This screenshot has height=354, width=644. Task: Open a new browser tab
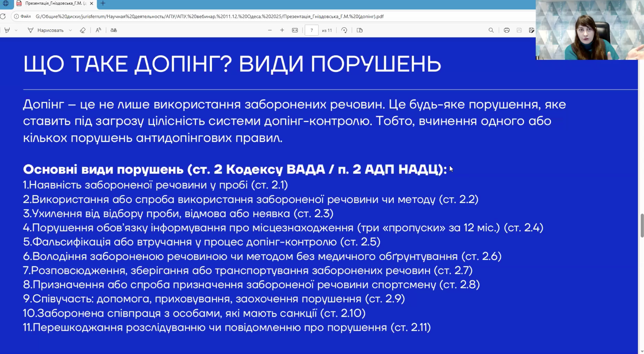tap(103, 3)
